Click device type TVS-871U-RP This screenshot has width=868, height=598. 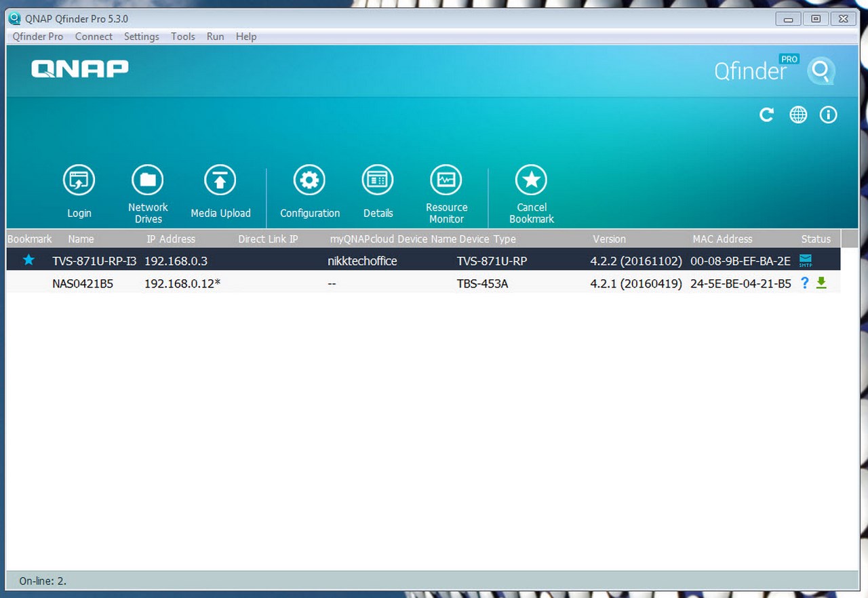coord(492,260)
